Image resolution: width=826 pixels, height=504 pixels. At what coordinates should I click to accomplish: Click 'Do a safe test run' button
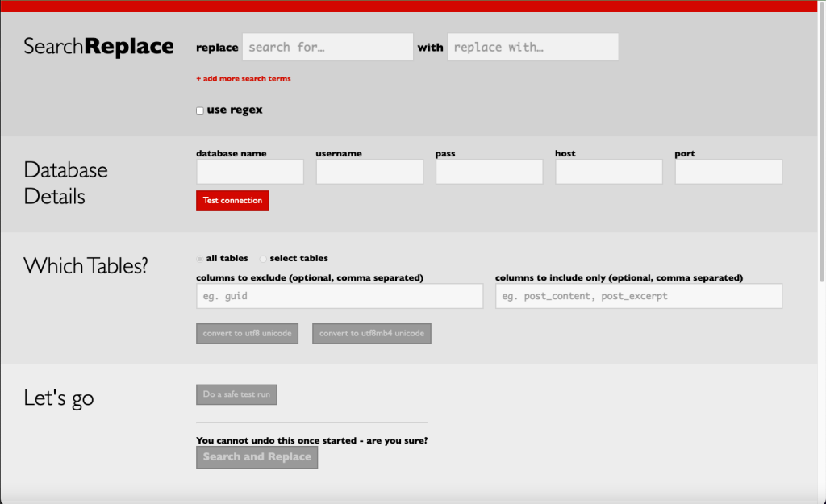(x=236, y=394)
